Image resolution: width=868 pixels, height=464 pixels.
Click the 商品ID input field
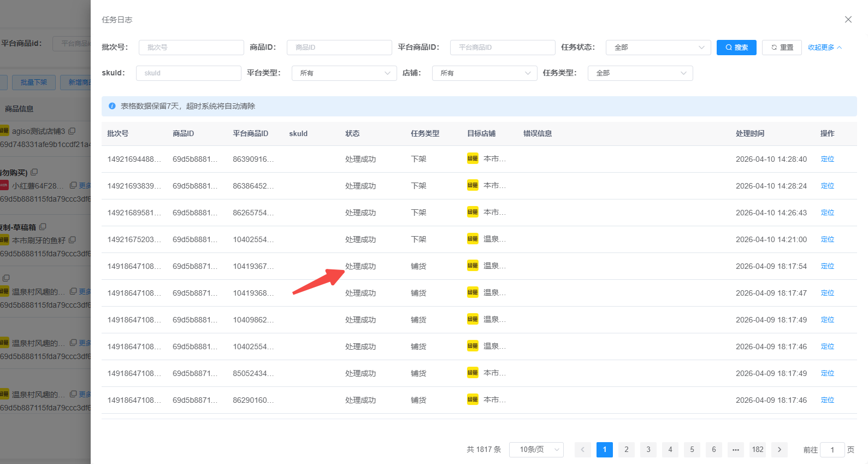[339, 48]
